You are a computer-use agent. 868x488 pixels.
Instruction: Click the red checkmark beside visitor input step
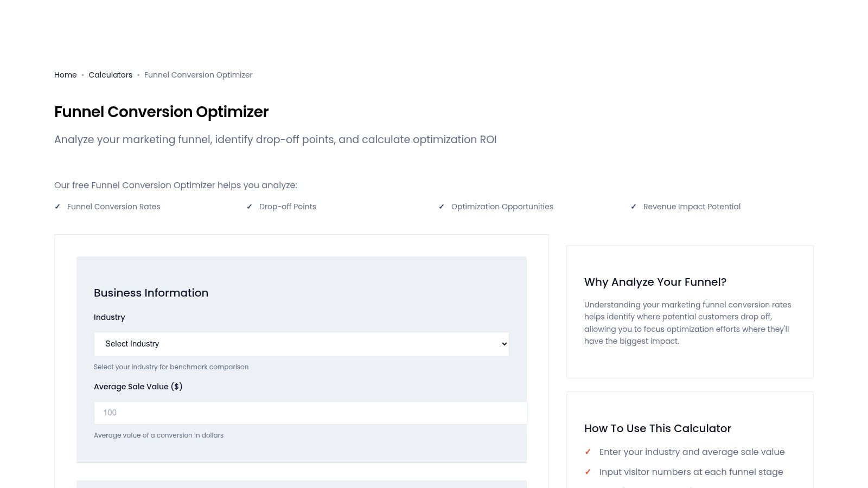(588, 472)
